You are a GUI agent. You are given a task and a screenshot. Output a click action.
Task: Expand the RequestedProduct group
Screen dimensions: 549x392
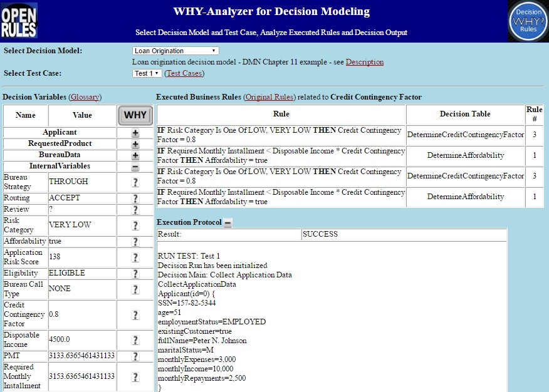(x=135, y=144)
